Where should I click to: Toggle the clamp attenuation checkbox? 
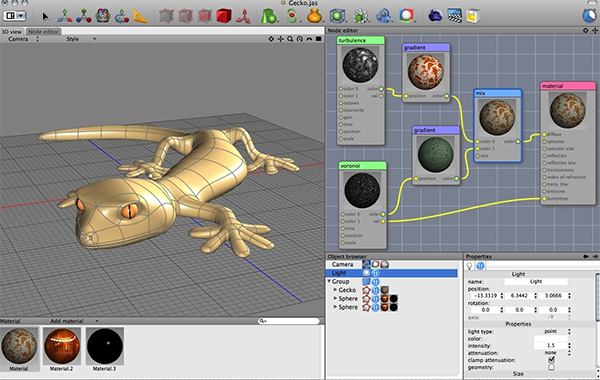point(551,360)
